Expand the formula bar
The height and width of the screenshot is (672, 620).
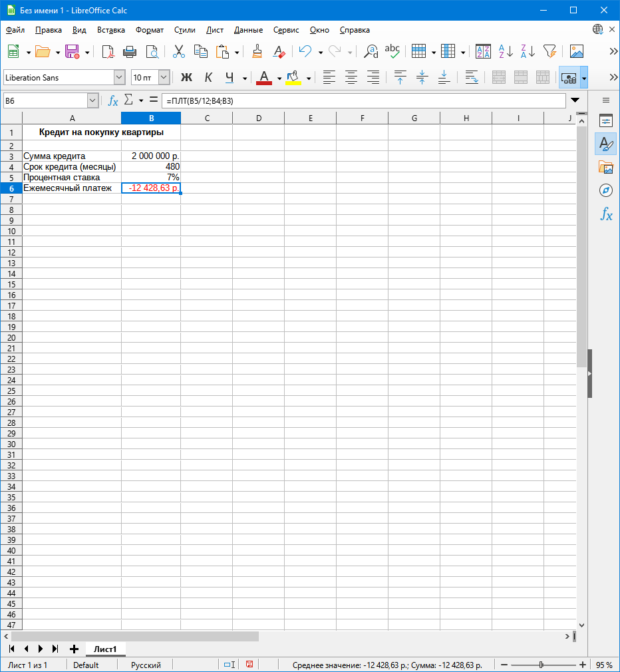(575, 100)
